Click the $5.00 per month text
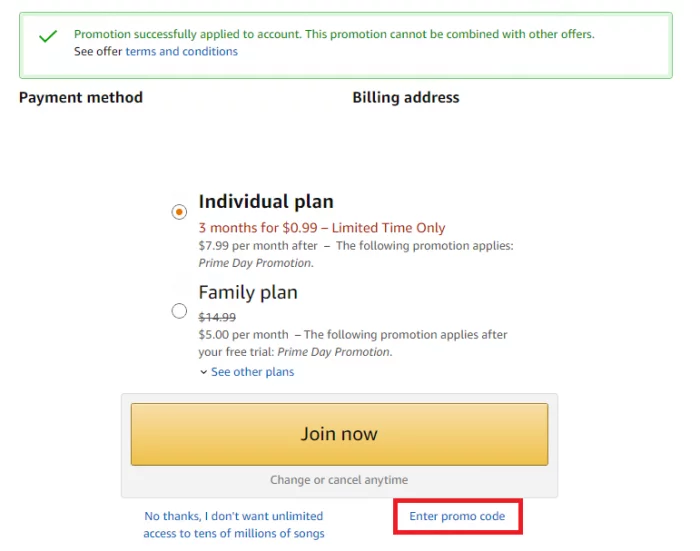Viewport: 700px width, 551px height. (243, 334)
